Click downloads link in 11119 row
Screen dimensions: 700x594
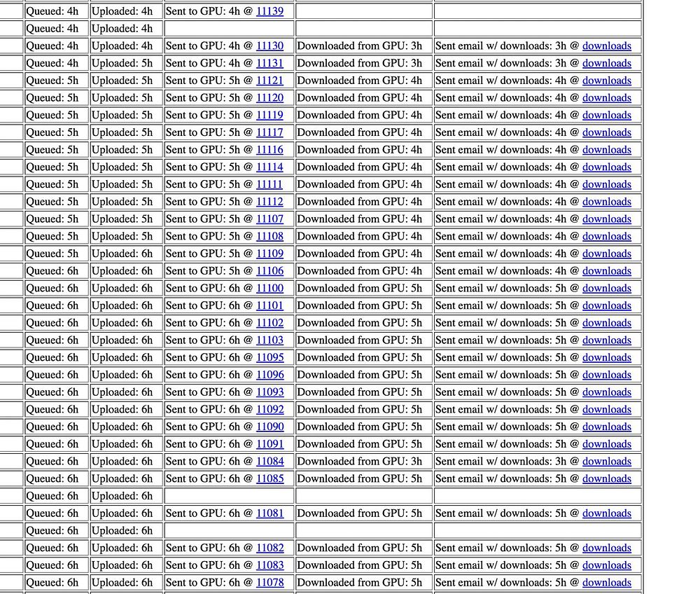(x=607, y=115)
